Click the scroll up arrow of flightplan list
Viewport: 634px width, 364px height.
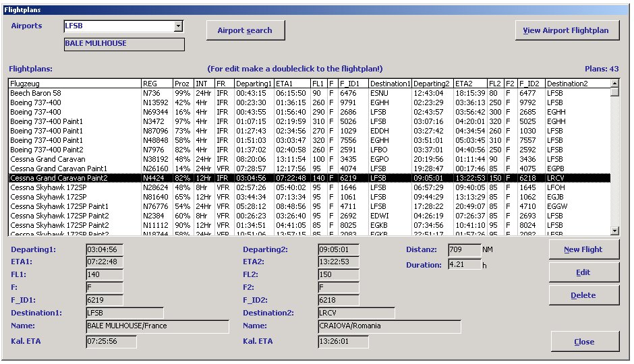[614, 83]
